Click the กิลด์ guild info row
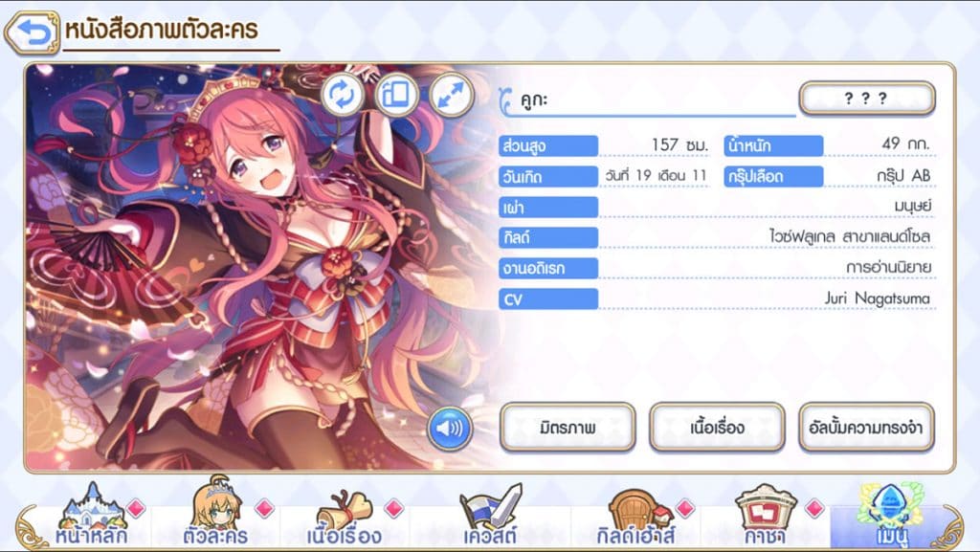Image resolution: width=980 pixels, height=552 pixels. [716, 237]
